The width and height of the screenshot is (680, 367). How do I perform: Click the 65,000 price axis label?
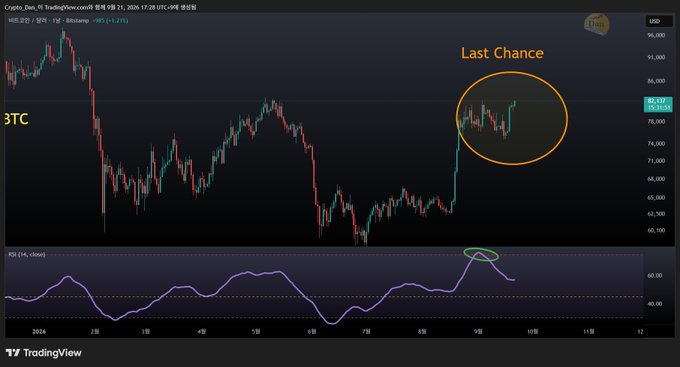pos(656,197)
